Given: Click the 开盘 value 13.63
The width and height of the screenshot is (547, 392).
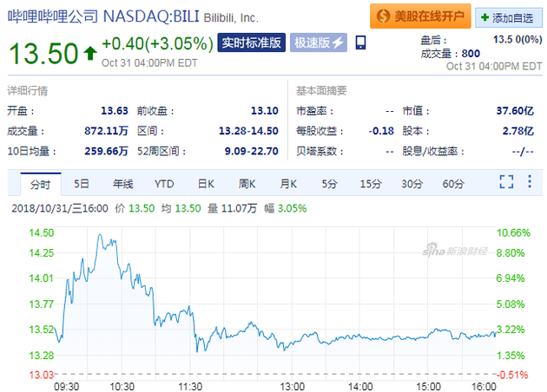Looking at the screenshot, I should click(115, 111).
